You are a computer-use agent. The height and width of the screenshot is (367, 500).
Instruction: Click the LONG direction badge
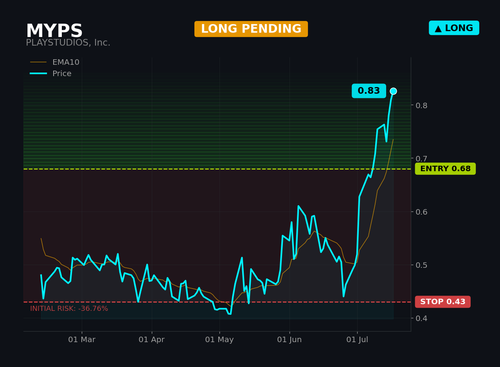tap(454, 28)
